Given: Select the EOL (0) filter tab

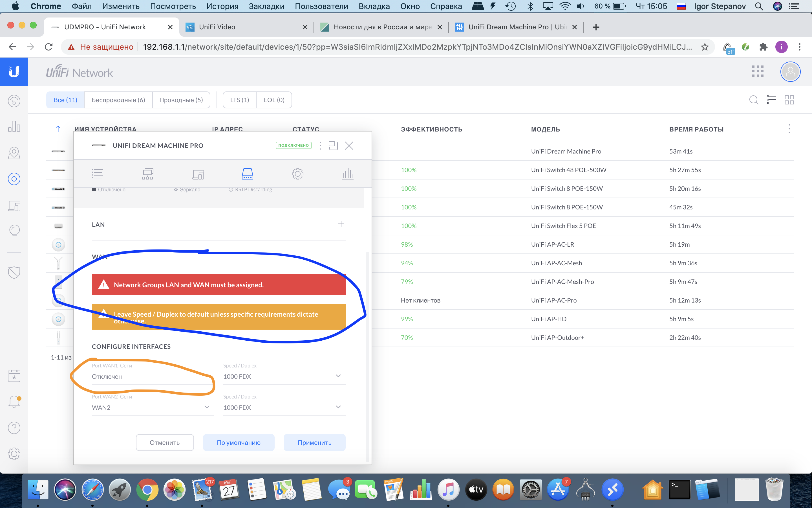Looking at the screenshot, I should [x=274, y=100].
